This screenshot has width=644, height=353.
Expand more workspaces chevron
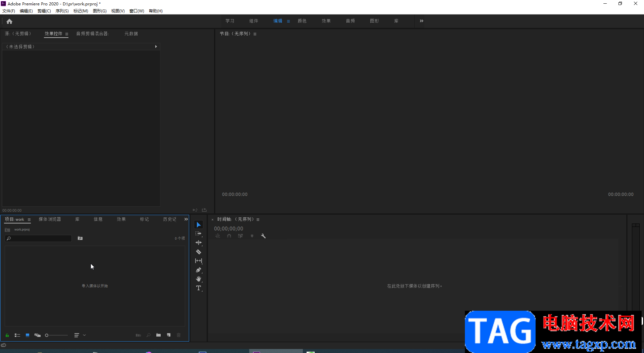tap(422, 21)
